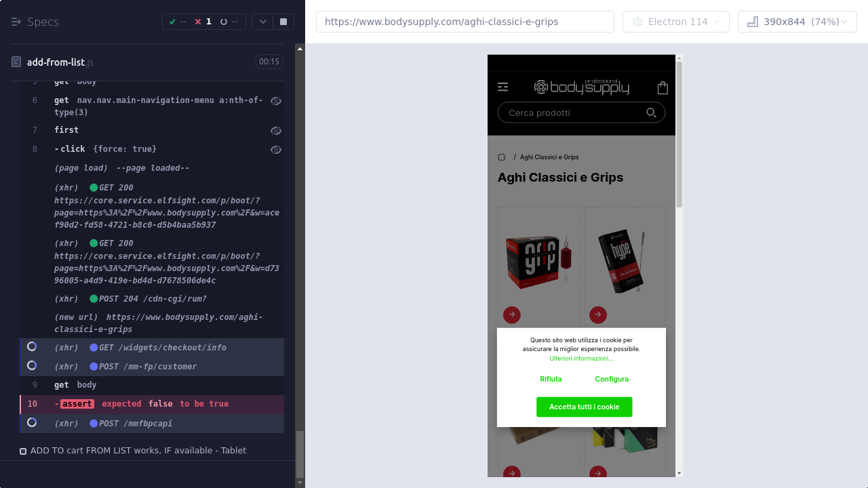Click the Rifiuta cookie option
The height and width of the screenshot is (488, 868).
click(x=551, y=379)
